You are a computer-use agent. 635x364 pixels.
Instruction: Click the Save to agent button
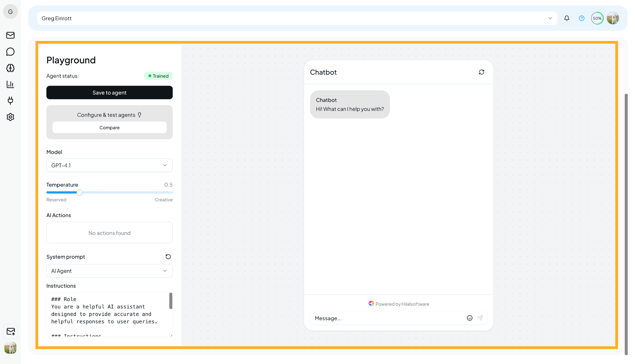click(109, 92)
